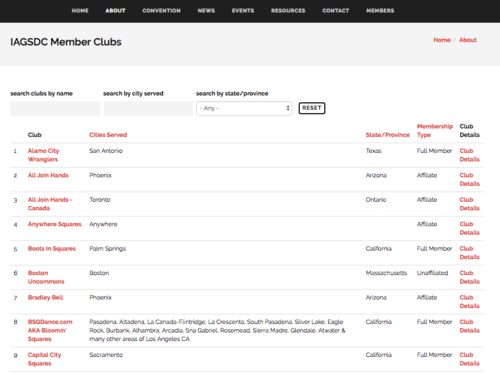Open Alamo City Wranglers club link
The height and width of the screenshot is (374, 500).
pyautogui.click(x=43, y=155)
